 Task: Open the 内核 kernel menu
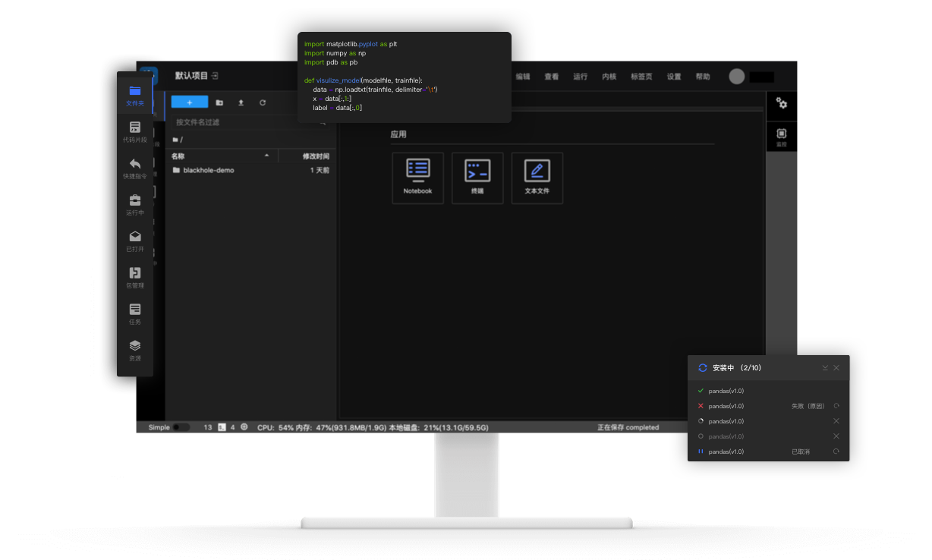coord(609,77)
